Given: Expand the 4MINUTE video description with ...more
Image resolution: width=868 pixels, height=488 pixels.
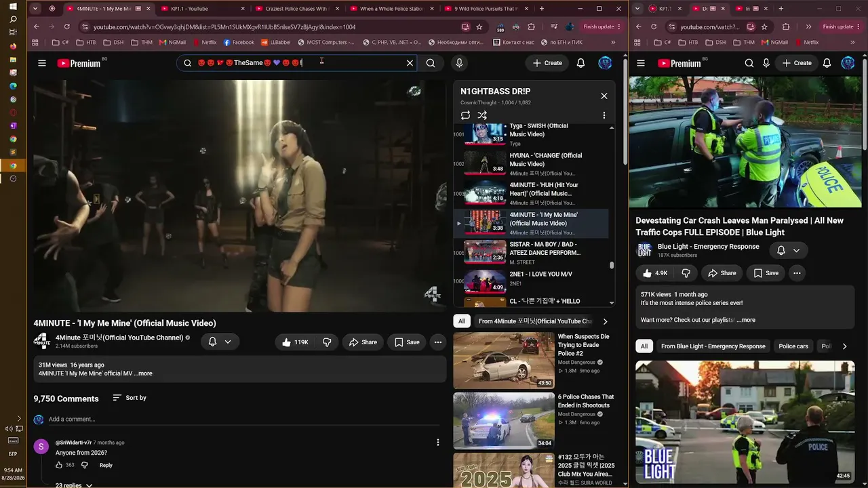Looking at the screenshot, I should tap(143, 373).
